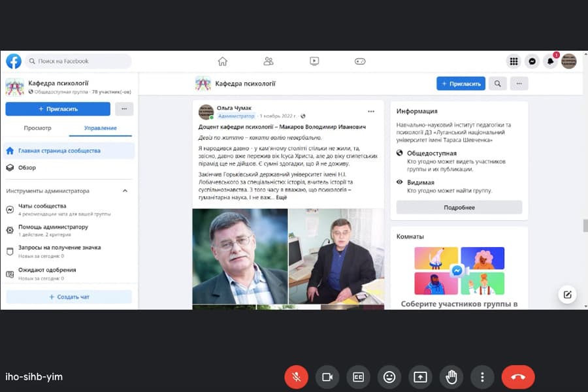Go to the Home feed icon
The height and width of the screenshot is (392, 588).
click(x=223, y=61)
